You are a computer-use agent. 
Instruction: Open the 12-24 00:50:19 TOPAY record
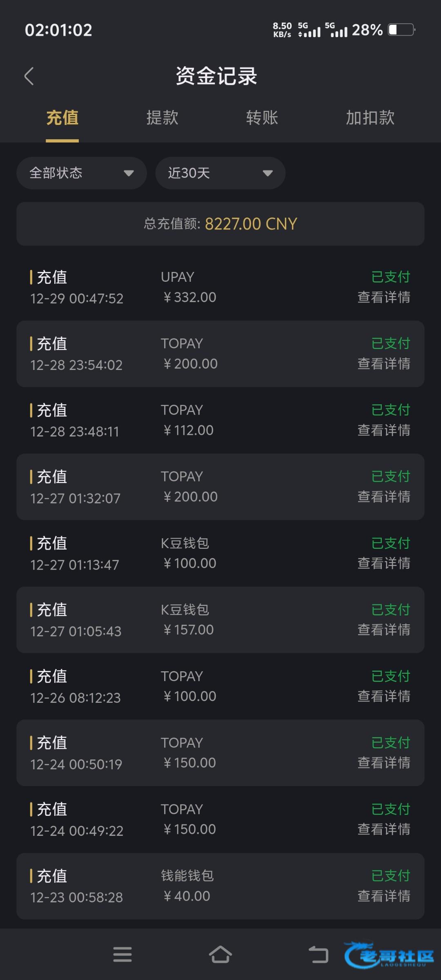(x=220, y=753)
